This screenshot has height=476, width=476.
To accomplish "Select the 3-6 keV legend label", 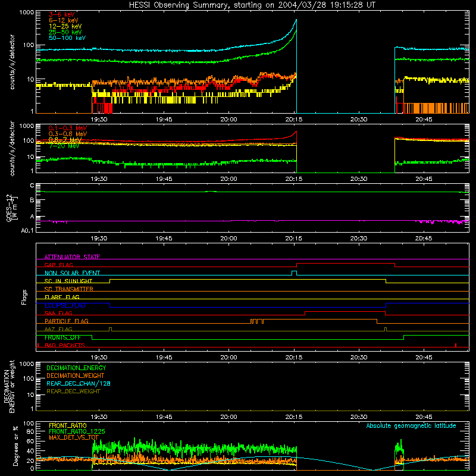I will [x=61, y=14].
